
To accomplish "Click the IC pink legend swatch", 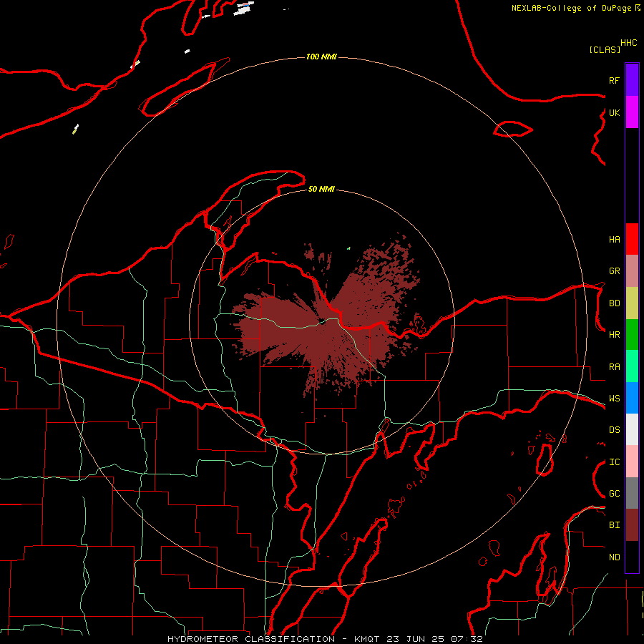I will [632, 462].
